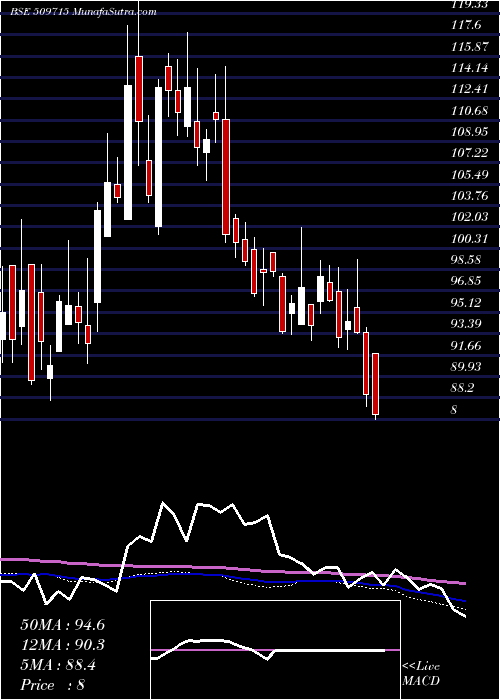The height and width of the screenshot is (700, 500).
Task: Click the <<Live MACD label
Action: 421,674
